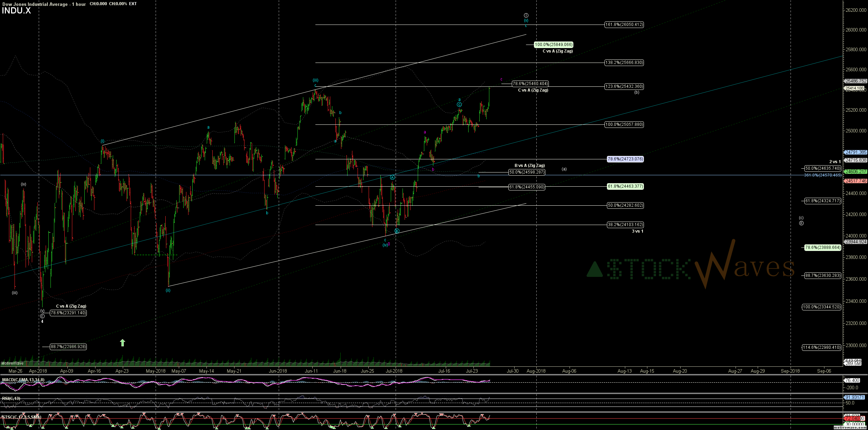The width and height of the screenshot is (868, 430).
Task: Click the cyan (ii) wave label at May low
Action: click(168, 290)
